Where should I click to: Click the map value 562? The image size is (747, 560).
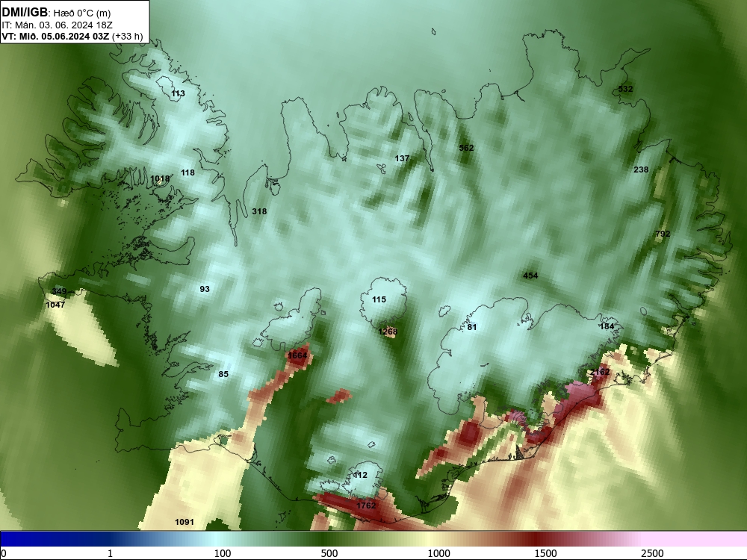click(x=466, y=148)
